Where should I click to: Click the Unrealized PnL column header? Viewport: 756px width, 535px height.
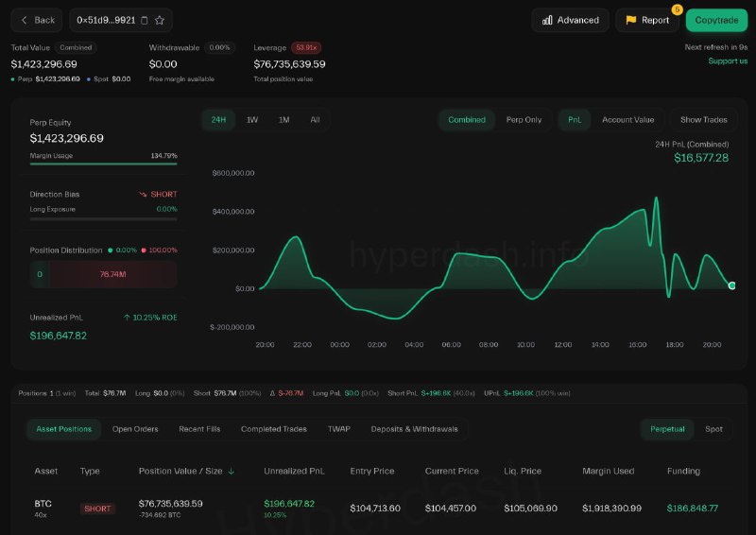coord(294,471)
